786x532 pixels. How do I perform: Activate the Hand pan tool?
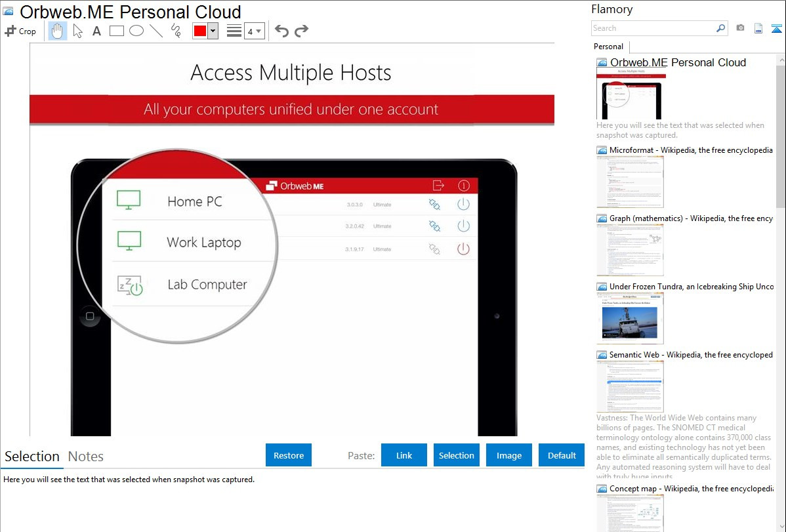tap(57, 31)
